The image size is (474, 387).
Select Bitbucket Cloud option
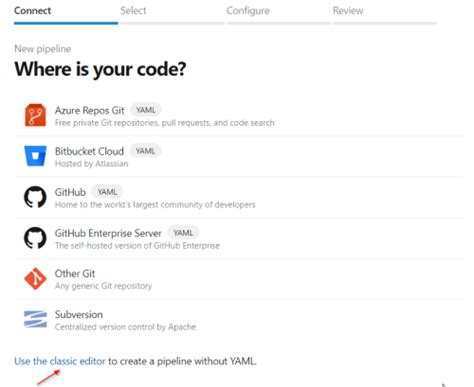coord(239,156)
